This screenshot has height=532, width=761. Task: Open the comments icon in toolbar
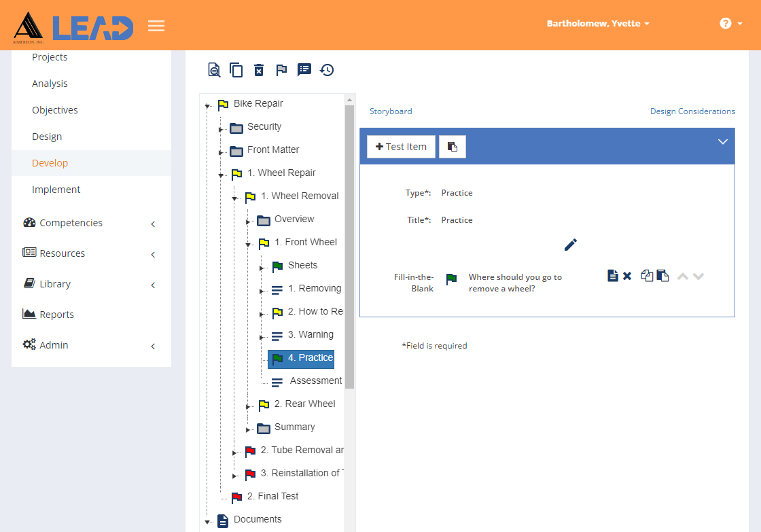pos(304,70)
